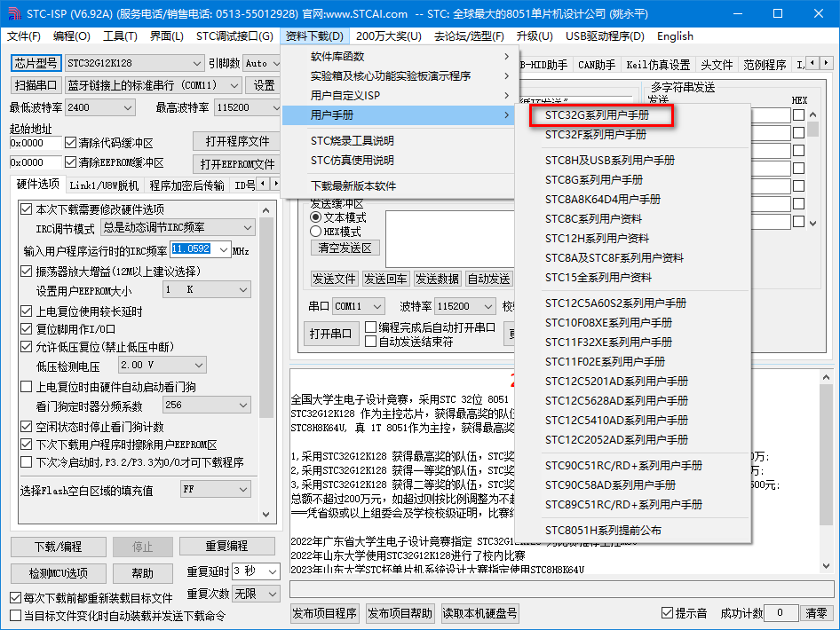The height and width of the screenshot is (630, 840).
Task: Click 清空发送区 button
Action: click(345, 248)
